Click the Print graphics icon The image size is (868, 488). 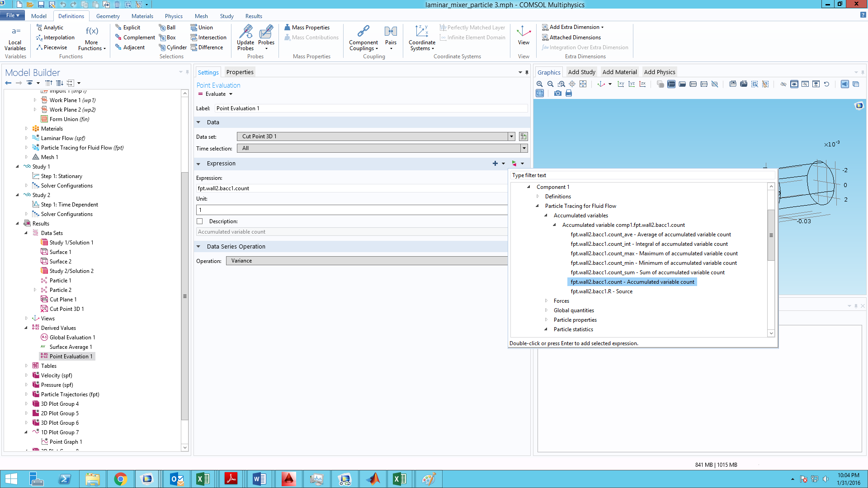click(x=569, y=93)
